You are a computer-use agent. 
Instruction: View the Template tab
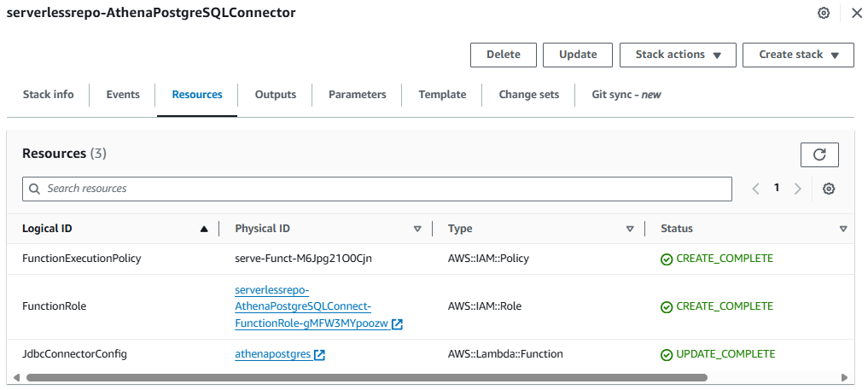pyautogui.click(x=442, y=95)
